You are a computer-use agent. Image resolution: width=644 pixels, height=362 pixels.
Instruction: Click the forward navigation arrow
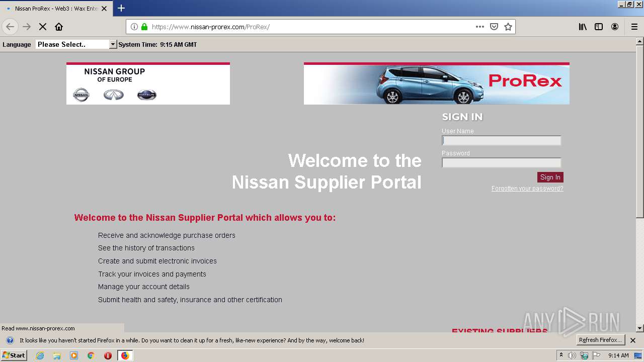point(27,27)
